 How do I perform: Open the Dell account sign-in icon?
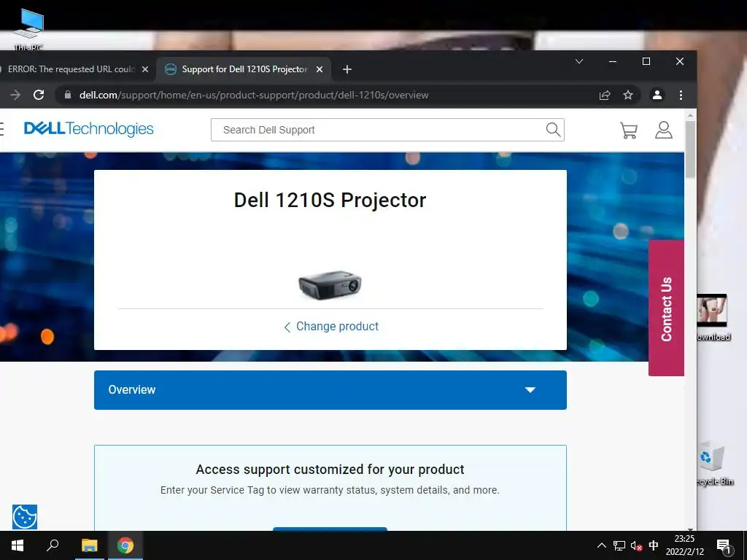(x=663, y=130)
